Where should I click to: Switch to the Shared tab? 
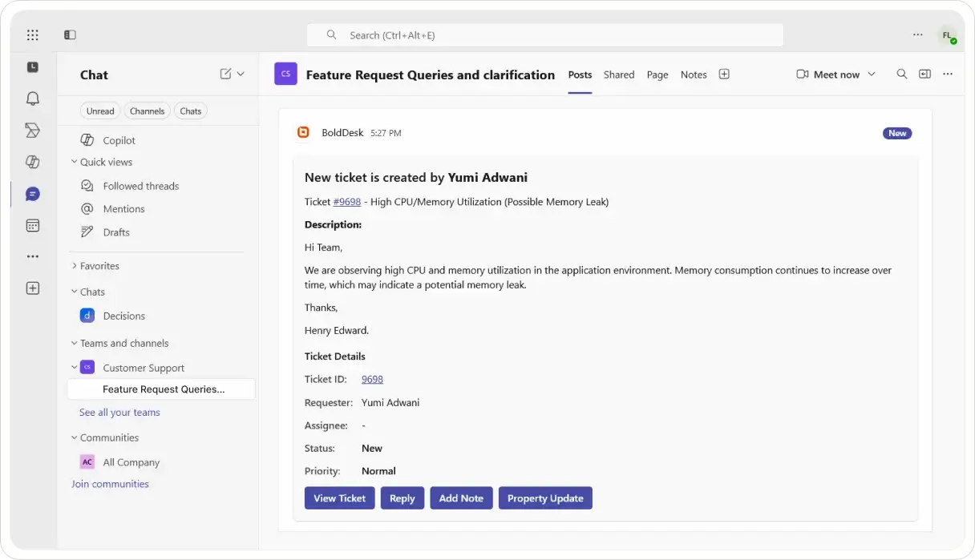point(619,75)
